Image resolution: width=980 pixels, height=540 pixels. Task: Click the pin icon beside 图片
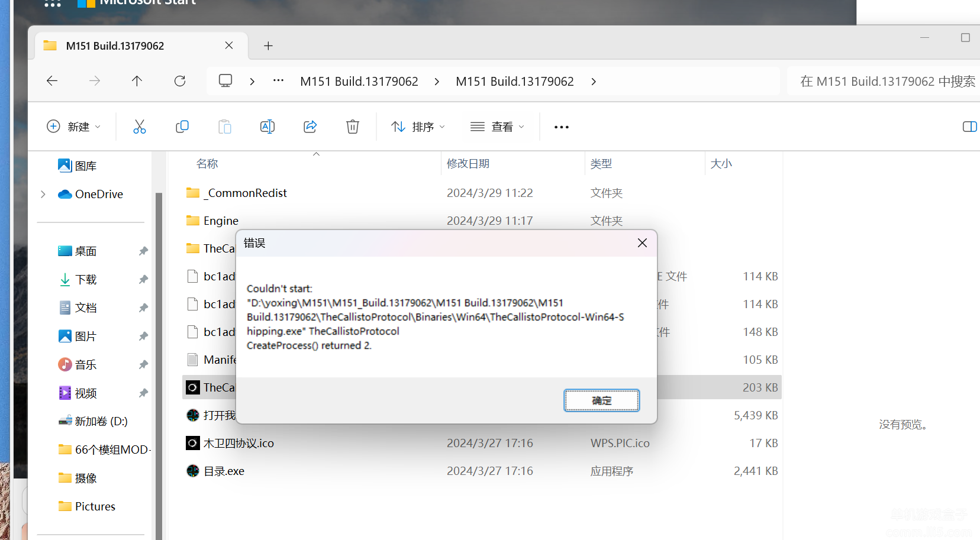[x=143, y=336]
